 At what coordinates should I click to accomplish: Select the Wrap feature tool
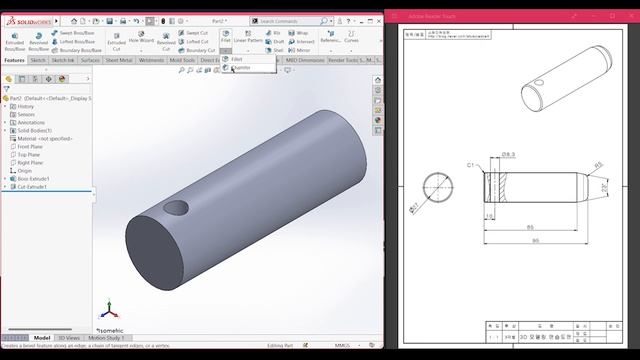[298, 33]
